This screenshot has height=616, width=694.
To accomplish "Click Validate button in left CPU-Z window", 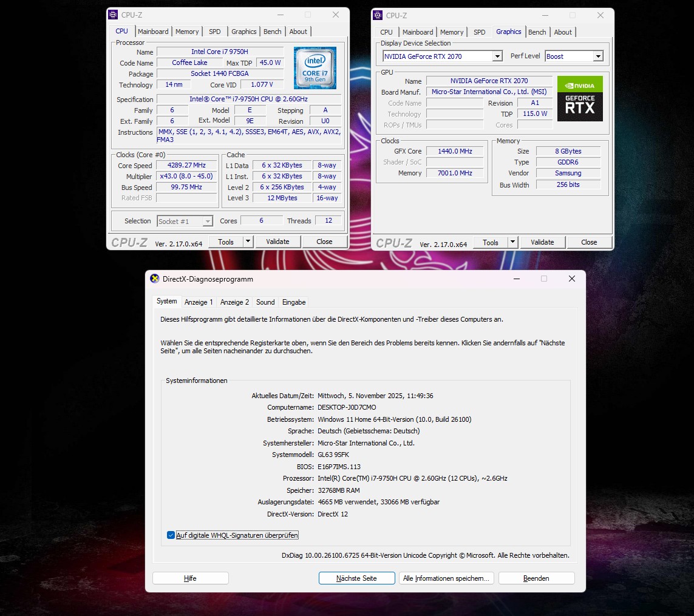I will (x=277, y=242).
